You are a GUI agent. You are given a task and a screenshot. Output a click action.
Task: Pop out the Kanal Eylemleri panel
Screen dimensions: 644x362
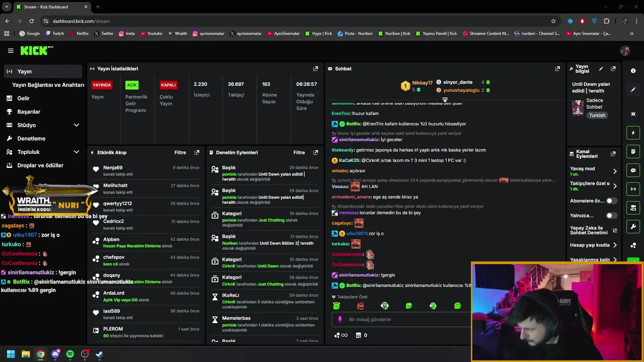(613, 154)
